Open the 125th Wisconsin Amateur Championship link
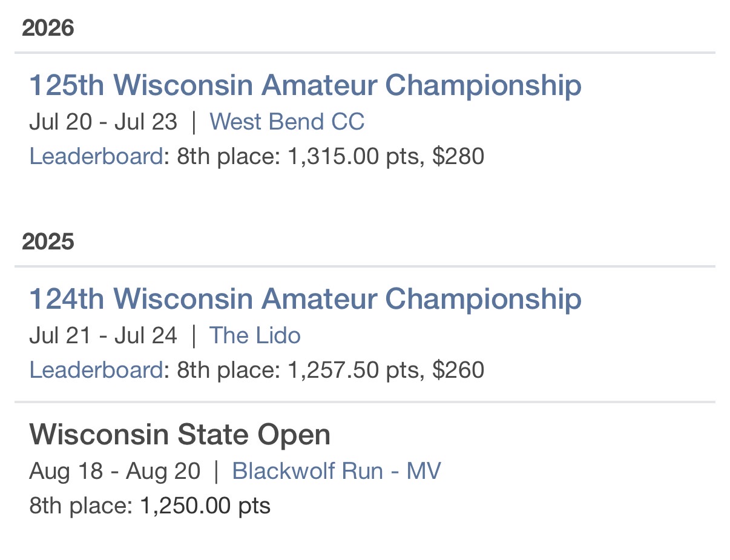Viewport: 730px width, 560px height. click(305, 85)
